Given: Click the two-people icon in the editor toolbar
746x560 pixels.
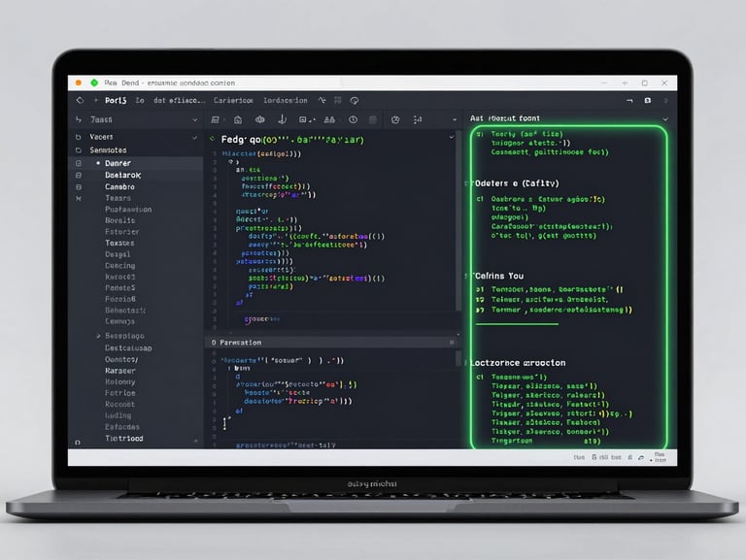Looking at the screenshot, I should pos(329,119).
